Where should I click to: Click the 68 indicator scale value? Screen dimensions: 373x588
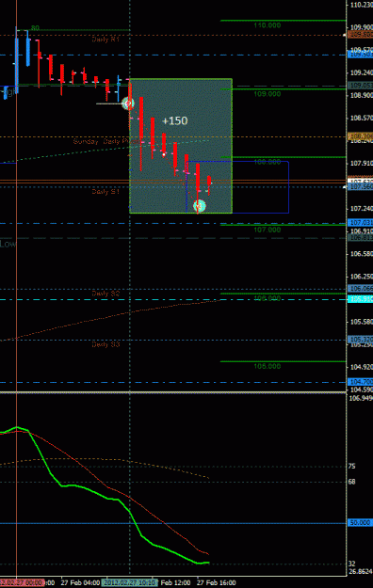click(352, 482)
